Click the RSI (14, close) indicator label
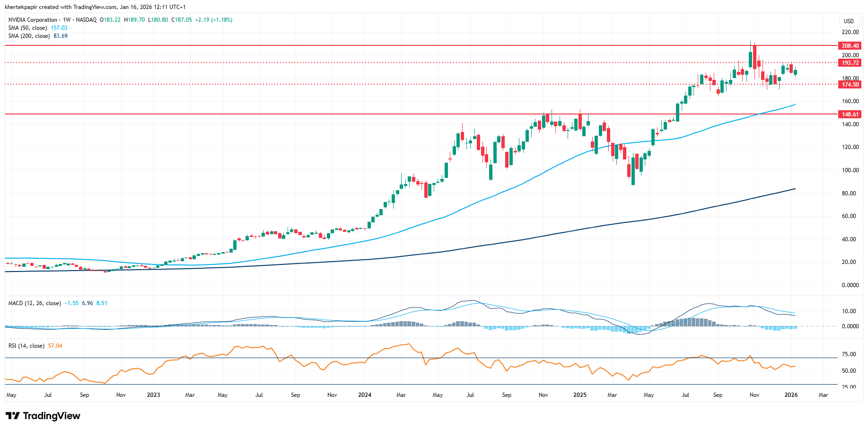 click(x=26, y=346)
